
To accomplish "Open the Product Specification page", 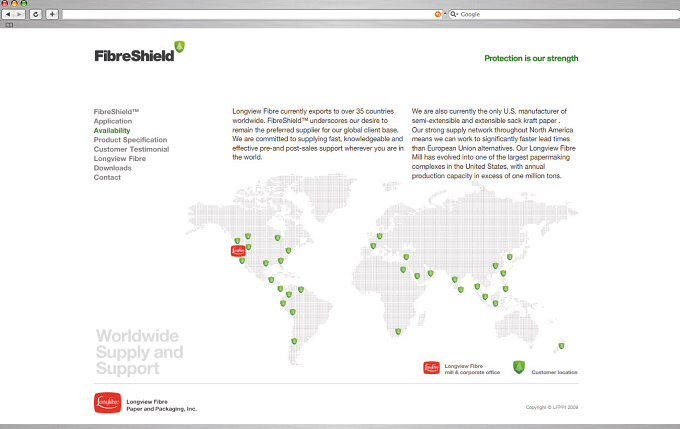I will 130,140.
